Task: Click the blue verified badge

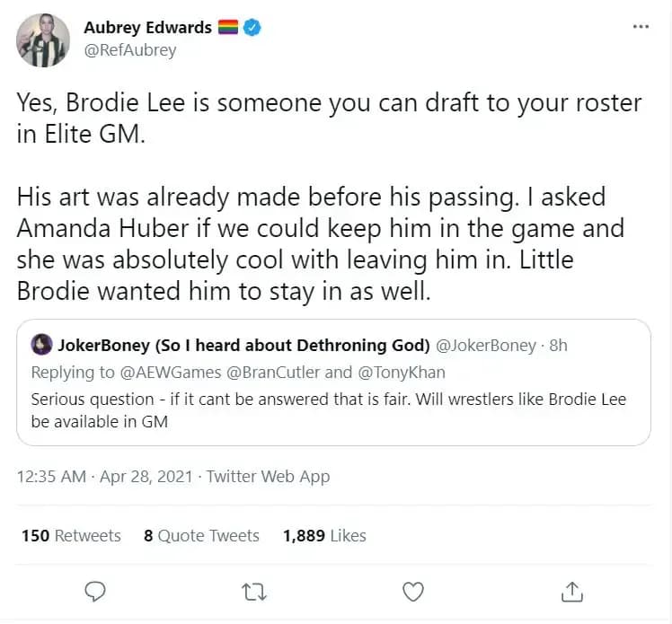Action: point(253,28)
